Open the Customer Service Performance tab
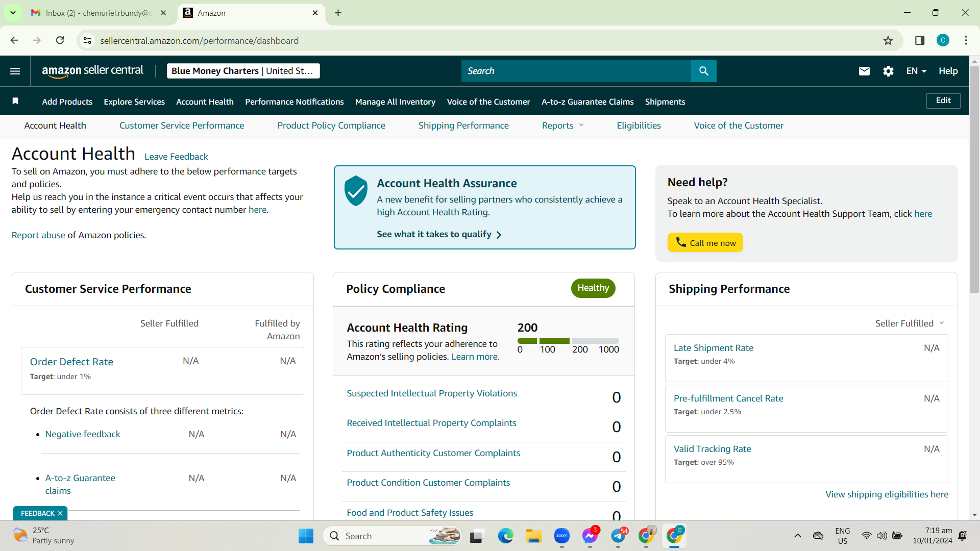The image size is (980, 551). click(x=182, y=126)
